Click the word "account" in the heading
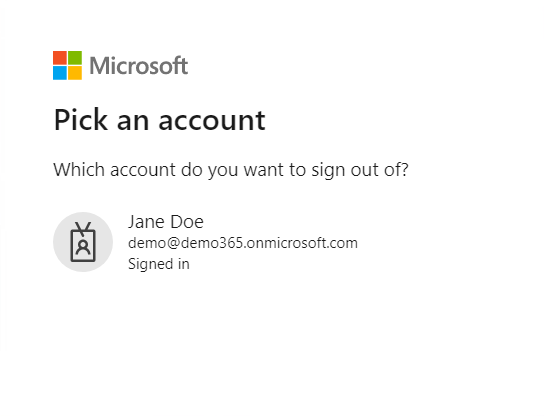544x416 pixels. [x=212, y=121]
